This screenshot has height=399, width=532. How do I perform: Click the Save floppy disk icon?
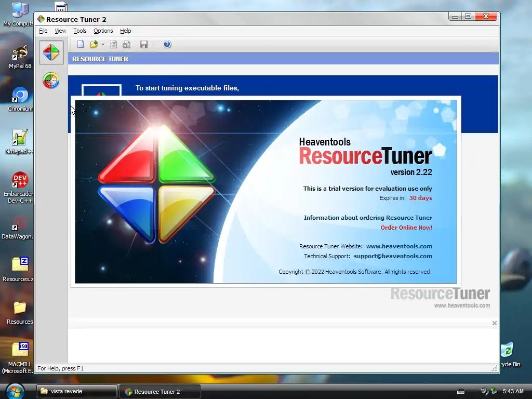[x=144, y=44]
